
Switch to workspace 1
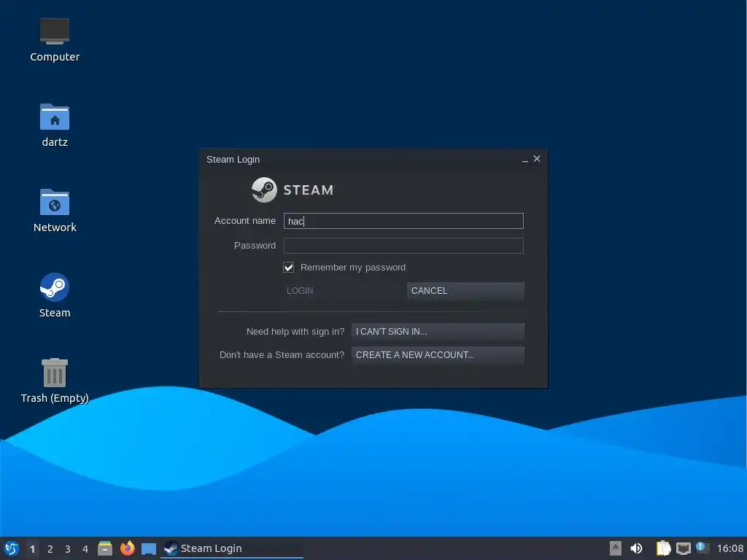click(32, 549)
